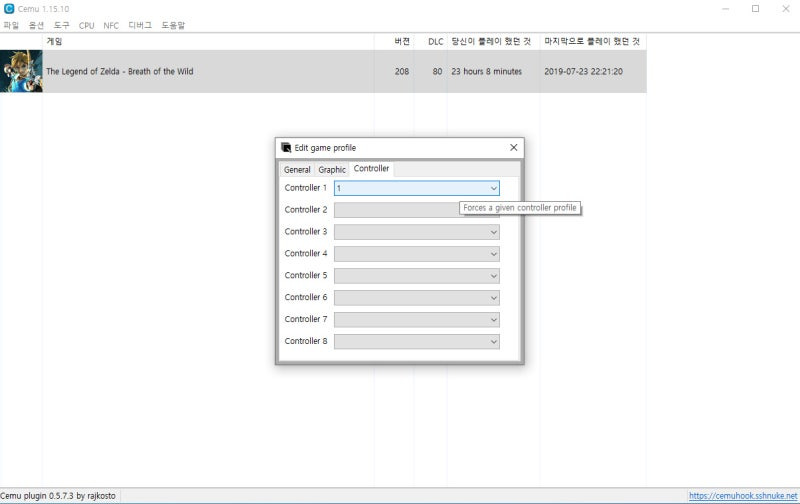
Task: Sort by the 게임 column header
Action: 208,41
